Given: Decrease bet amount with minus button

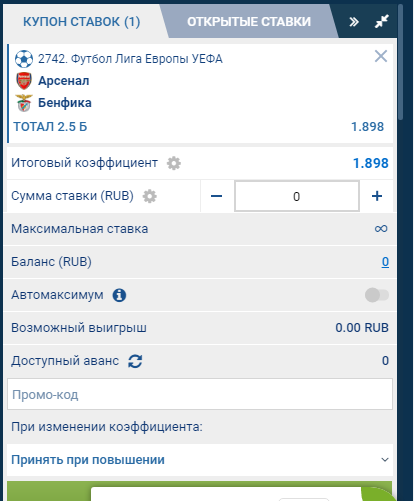Looking at the screenshot, I should (x=217, y=196).
